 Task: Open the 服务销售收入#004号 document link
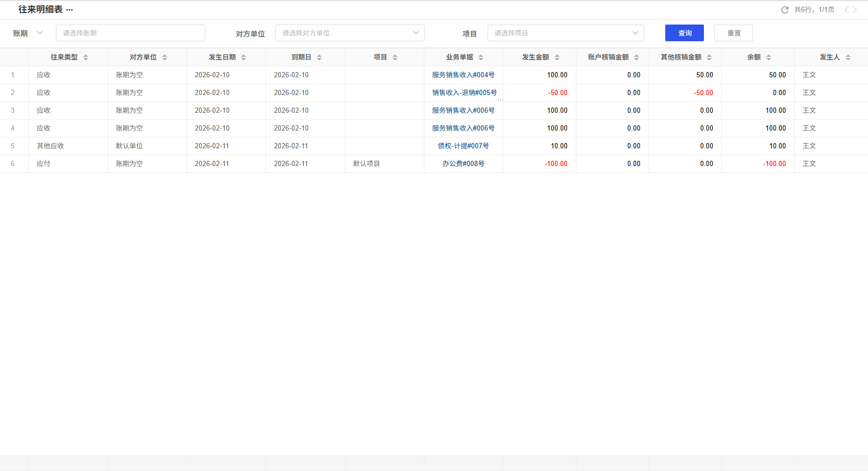click(x=463, y=75)
